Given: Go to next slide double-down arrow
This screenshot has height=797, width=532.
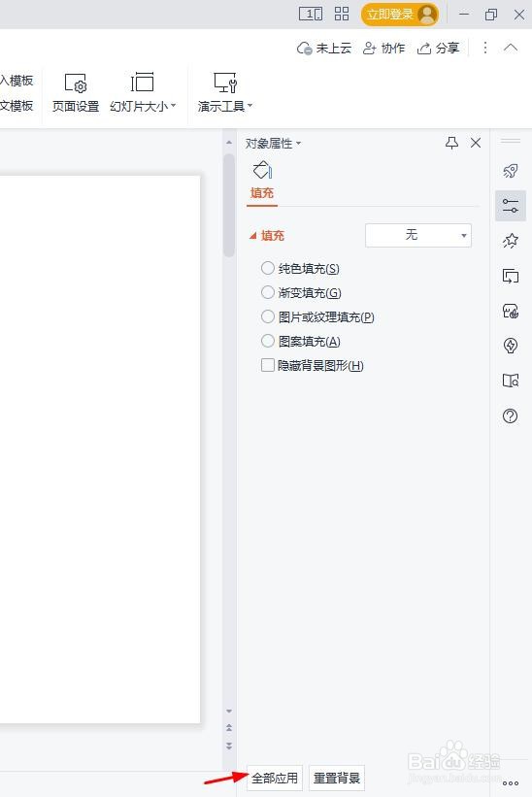Looking at the screenshot, I should point(229,746).
